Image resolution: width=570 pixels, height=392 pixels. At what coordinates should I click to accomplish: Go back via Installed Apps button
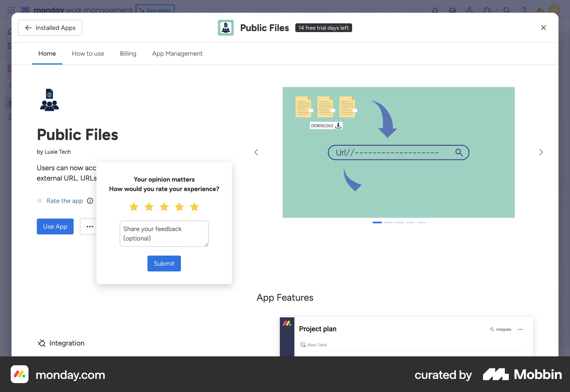pos(50,28)
